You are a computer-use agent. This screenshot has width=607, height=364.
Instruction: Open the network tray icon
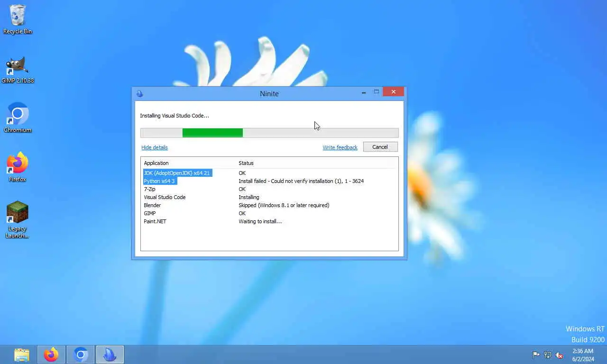(548, 355)
